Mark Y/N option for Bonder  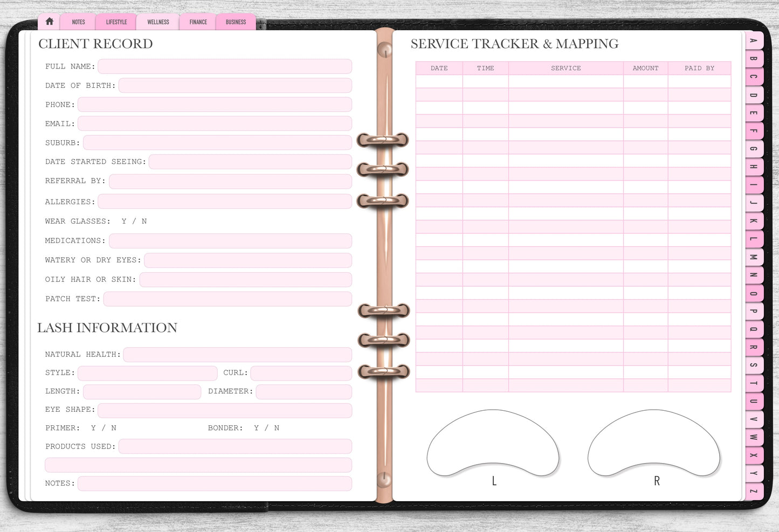coord(266,428)
